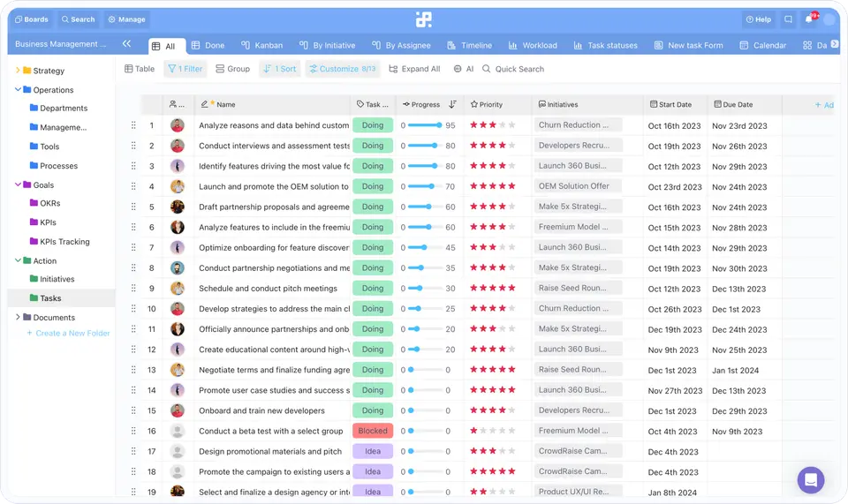The image size is (848, 504).
Task: Click Expand All button
Action: pyautogui.click(x=414, y=69)
